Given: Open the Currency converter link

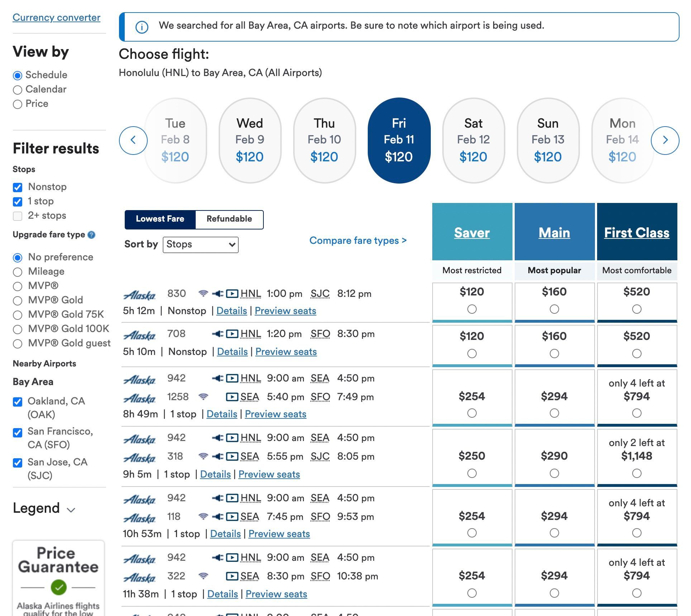Looking at the screenshot, I should 56,18.
